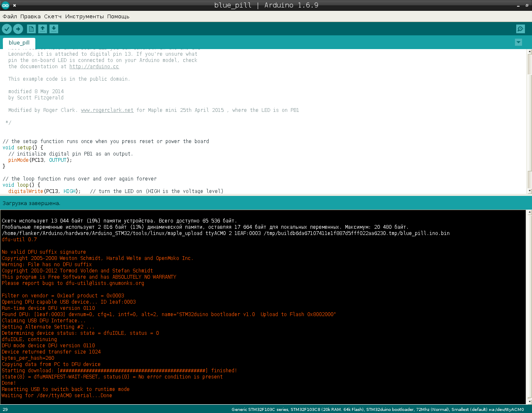Click the 'by Scott Fitzgerald' comment line

[x=36, y=98]
